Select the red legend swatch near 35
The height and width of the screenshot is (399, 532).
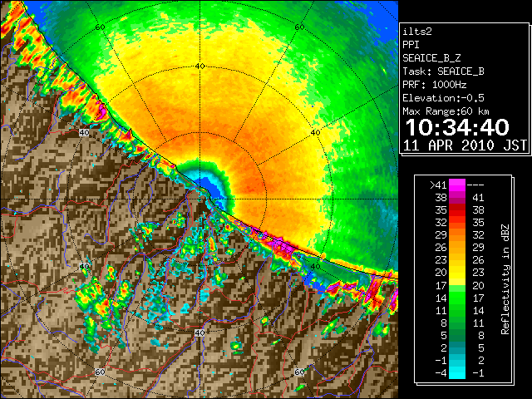(x=457, y=210)
